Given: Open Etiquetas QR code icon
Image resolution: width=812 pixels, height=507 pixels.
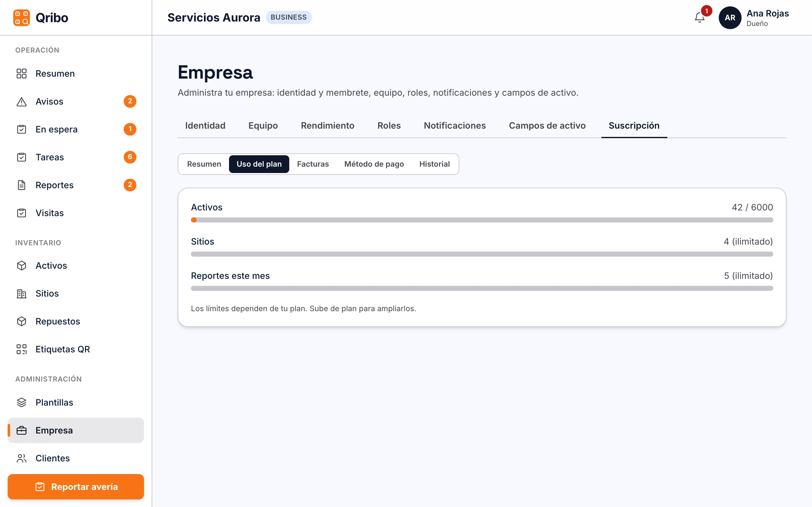Looking at the screenshot, I should (x=22, y=349).
